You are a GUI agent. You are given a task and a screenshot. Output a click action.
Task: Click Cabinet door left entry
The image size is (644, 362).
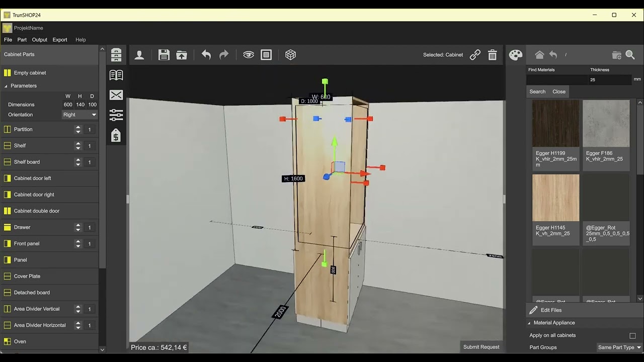[50, 178]
